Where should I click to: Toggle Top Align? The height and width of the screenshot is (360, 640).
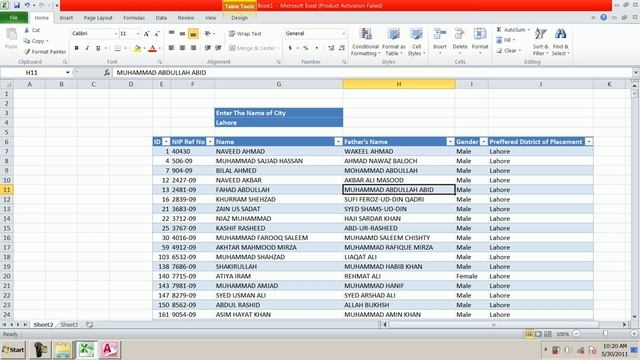pyautogui.click(x=171, y=33)
